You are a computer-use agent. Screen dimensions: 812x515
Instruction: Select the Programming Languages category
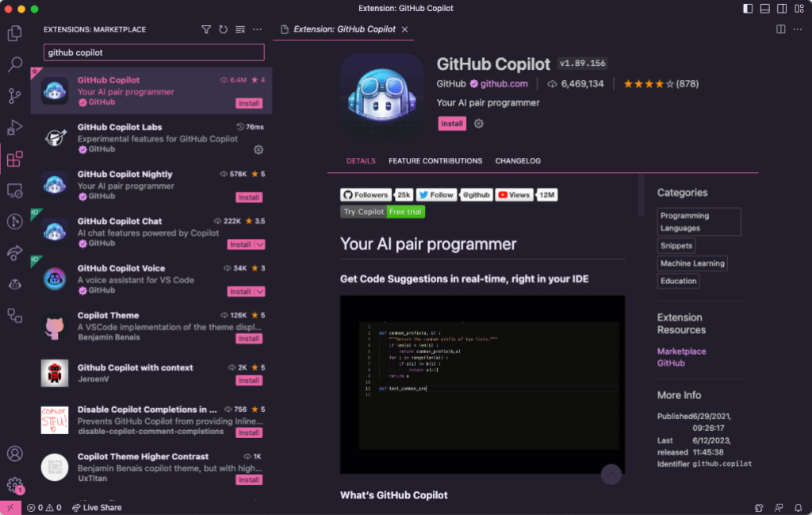[699, 221]
